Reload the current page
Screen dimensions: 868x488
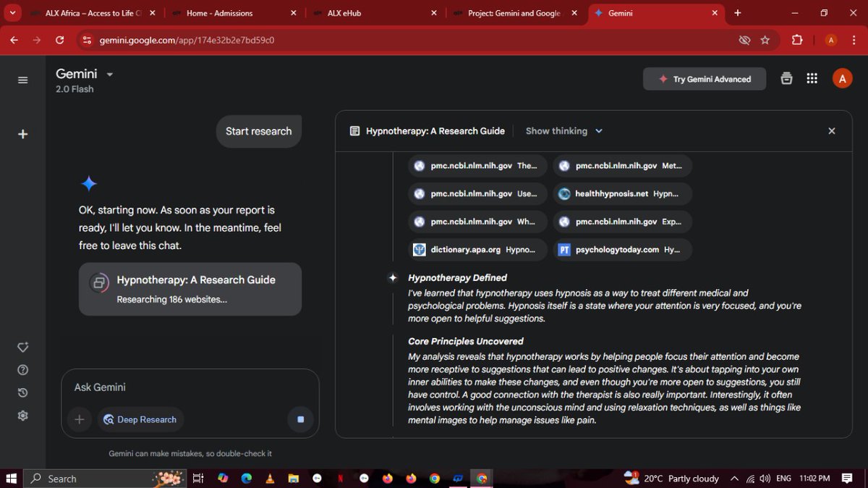(x=59, y=40)
